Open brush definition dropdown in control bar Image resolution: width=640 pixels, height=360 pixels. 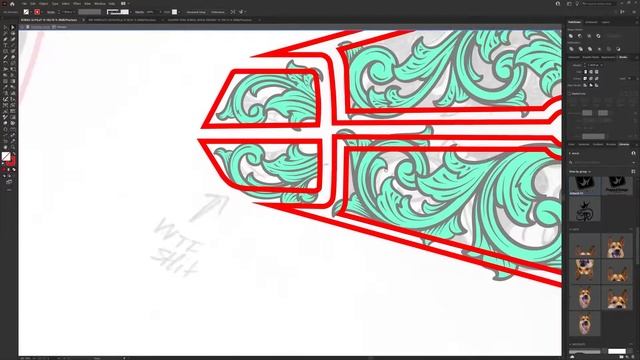pos(131,12)
